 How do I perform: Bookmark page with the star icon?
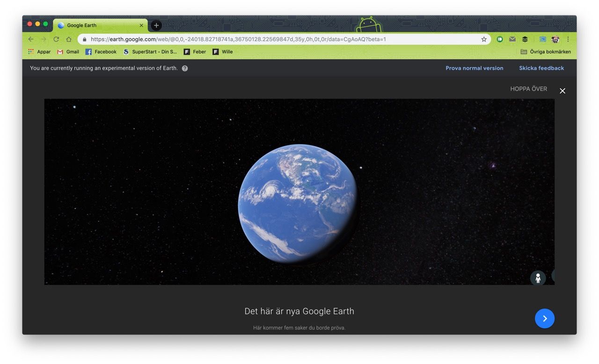click(484, 39)
